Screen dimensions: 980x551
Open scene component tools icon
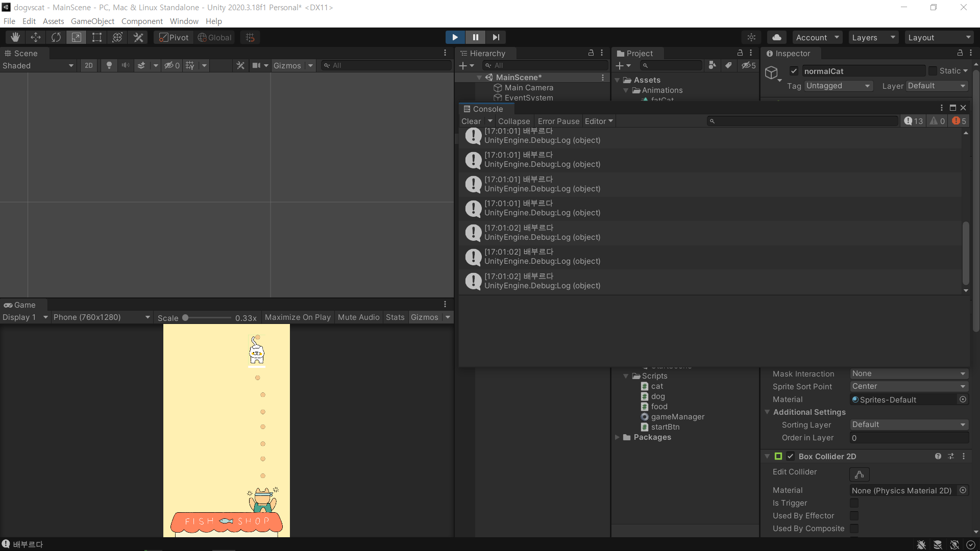click(240, 65)
